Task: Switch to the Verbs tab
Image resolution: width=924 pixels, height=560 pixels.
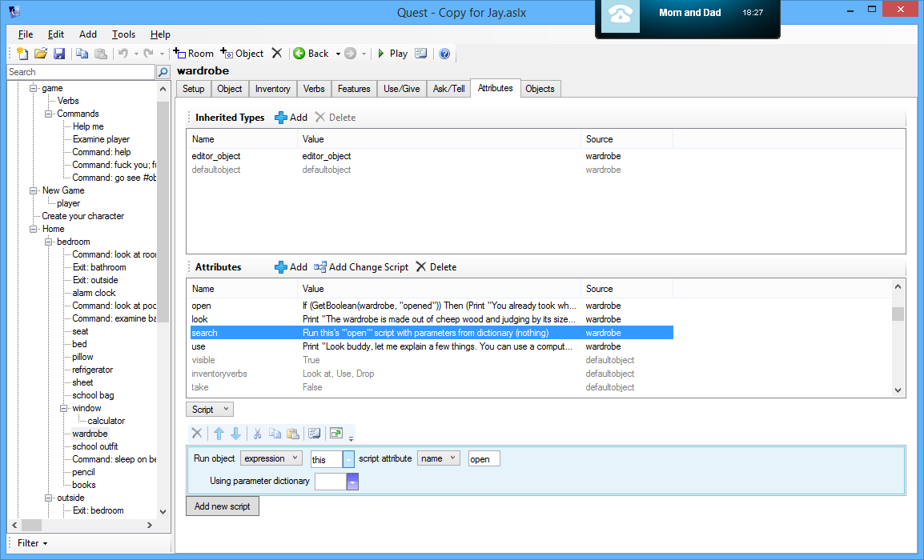Action: [x=314, y=89]
